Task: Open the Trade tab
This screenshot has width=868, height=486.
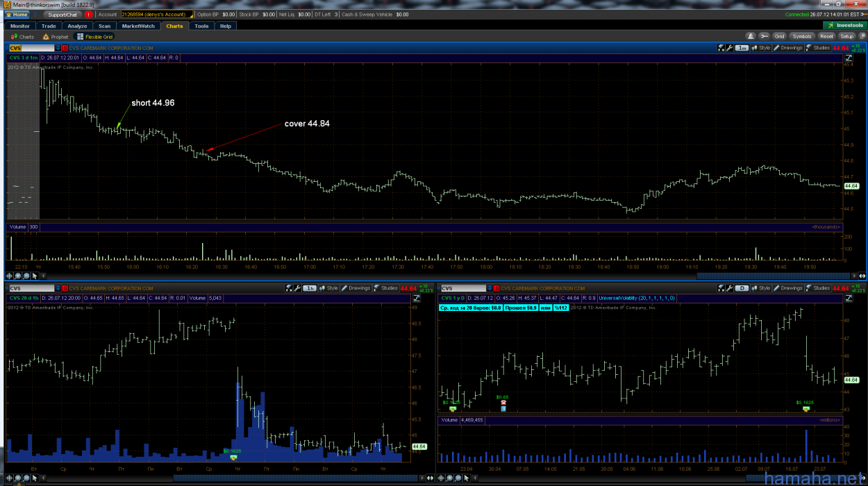Action: point(49,26)
